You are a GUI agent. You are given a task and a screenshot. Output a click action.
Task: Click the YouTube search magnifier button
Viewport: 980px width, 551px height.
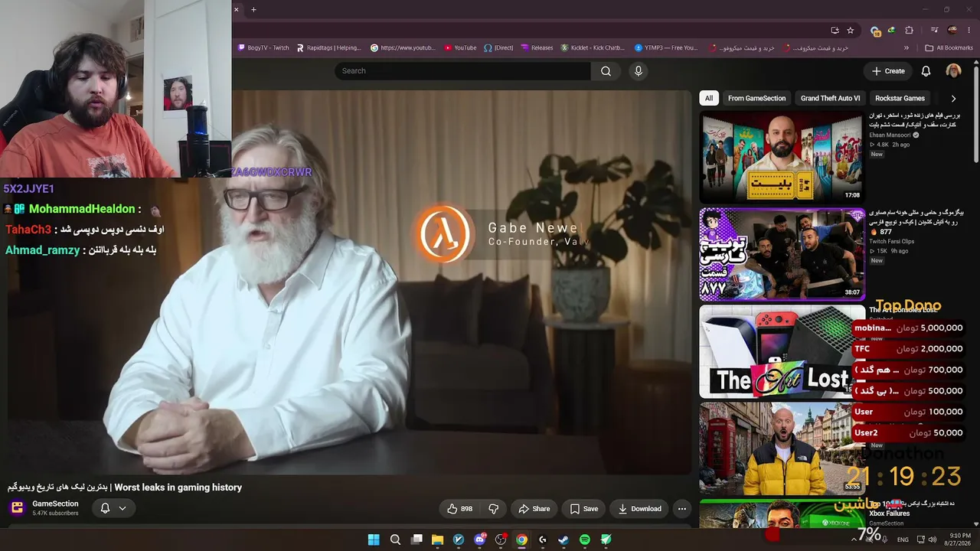(x=606, y=71)
